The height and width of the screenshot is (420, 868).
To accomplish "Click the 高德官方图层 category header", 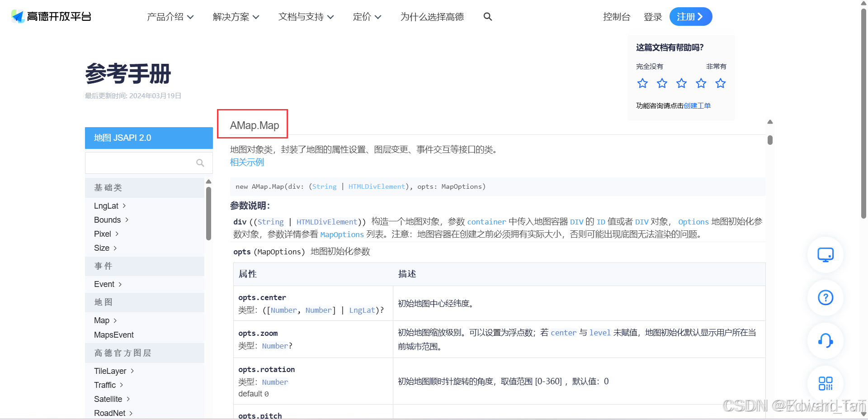I will click(145, 353).
